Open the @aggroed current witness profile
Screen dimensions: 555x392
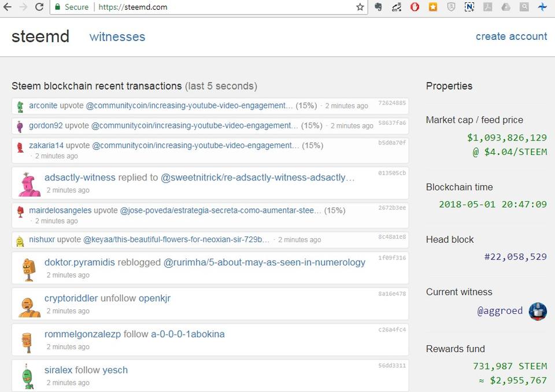tap(499, 311)
